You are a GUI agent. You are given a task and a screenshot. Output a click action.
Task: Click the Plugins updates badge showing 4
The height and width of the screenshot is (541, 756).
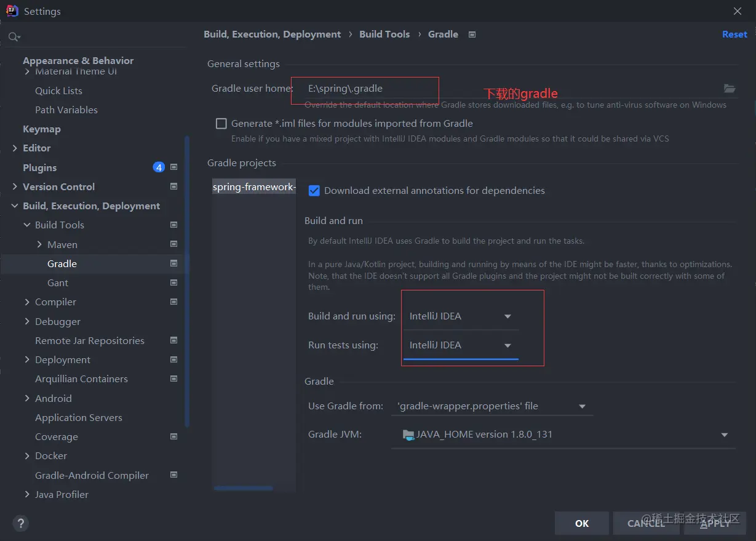pos(159,167)
